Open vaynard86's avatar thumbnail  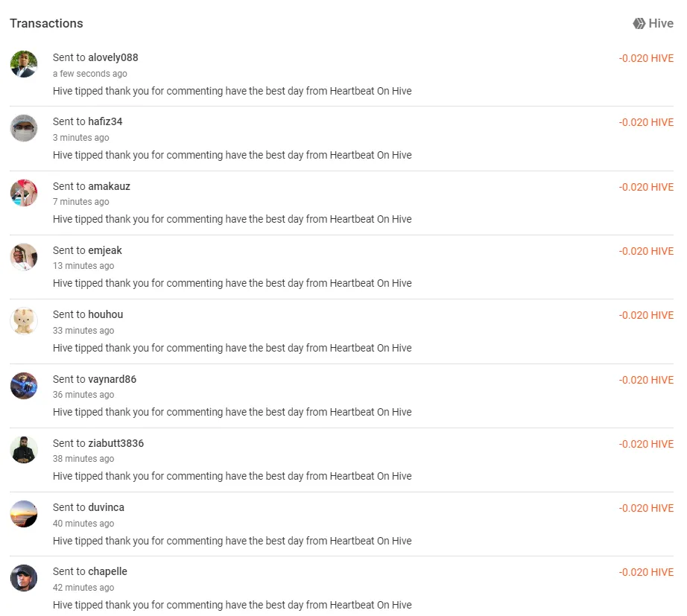click(24, 386)
